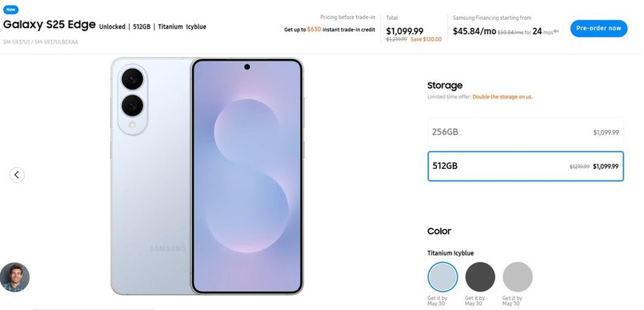Choose the Titanium Icyblue color swatch
This screenshot has width=644, height=310.
[442, 277]
